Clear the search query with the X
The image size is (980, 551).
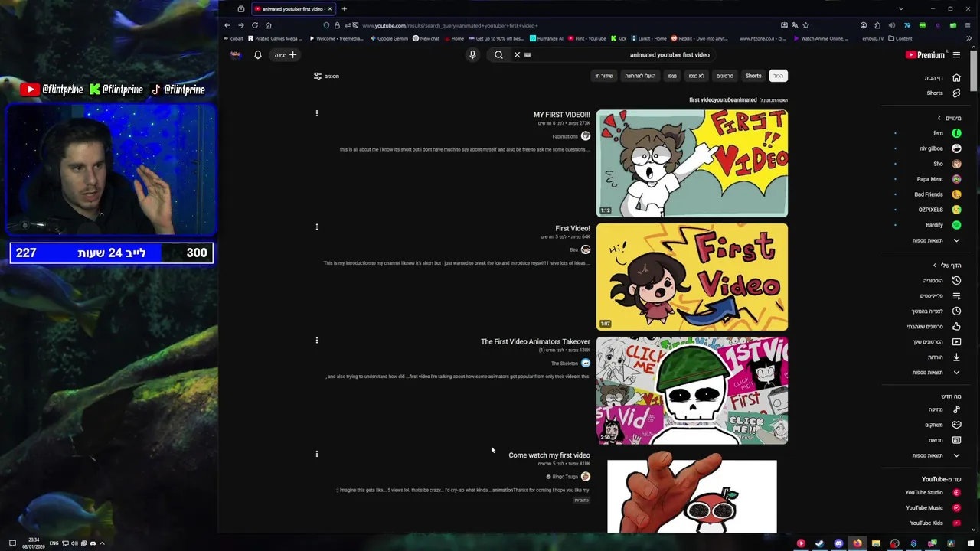[x=517, y=55]
